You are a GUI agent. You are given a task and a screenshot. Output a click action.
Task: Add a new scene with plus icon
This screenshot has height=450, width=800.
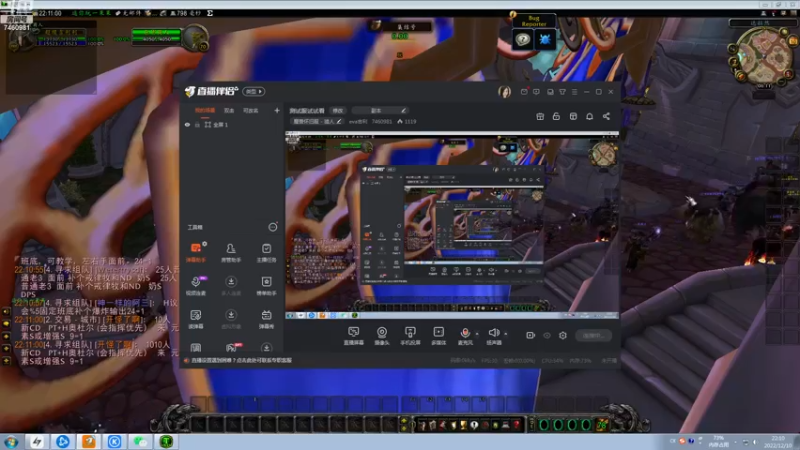coord(277,110)
